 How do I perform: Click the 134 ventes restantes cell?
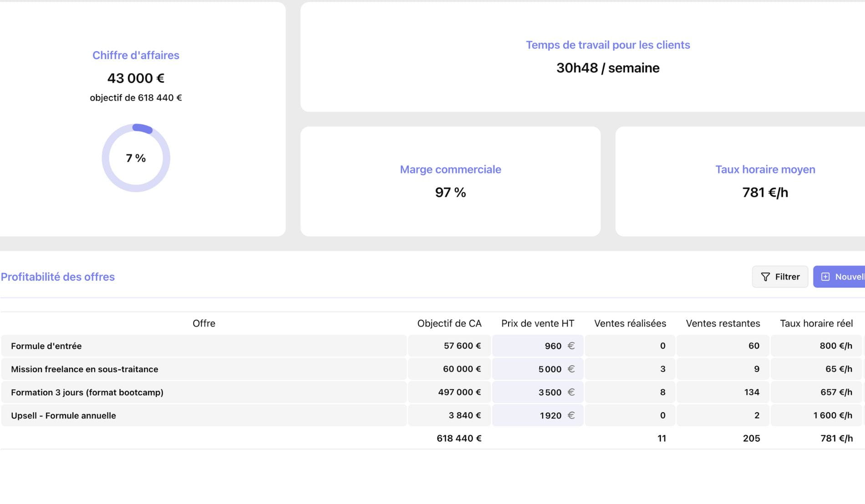pyautogui.click(x=723, y=392)
